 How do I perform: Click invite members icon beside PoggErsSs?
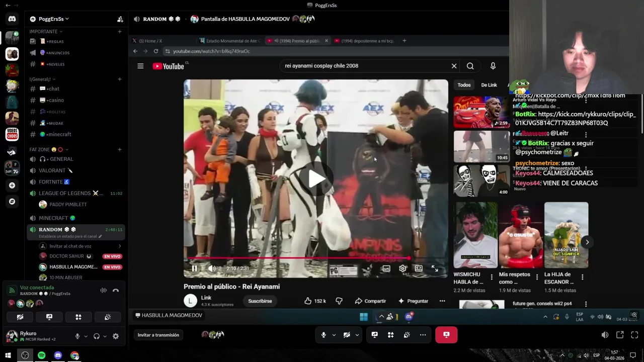coord(120,19)
